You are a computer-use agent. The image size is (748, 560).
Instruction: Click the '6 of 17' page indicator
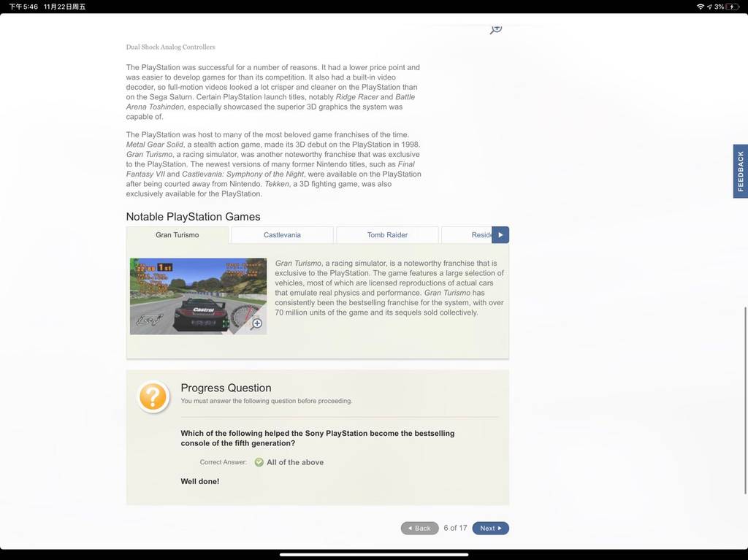[x=455, y=528]
